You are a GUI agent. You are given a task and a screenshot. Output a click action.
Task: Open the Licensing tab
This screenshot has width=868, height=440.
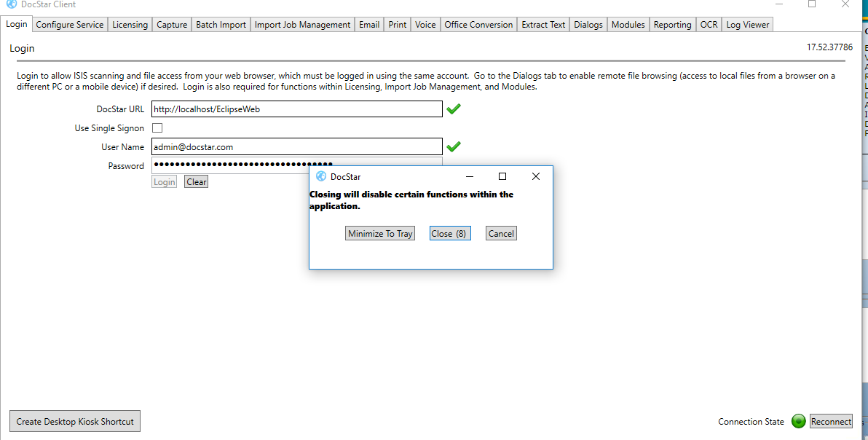click(130, 25)
